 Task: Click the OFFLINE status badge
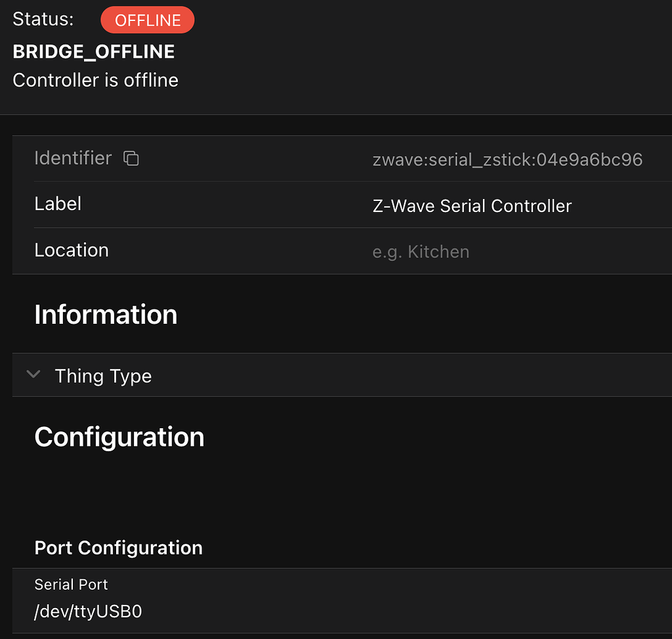147,20
